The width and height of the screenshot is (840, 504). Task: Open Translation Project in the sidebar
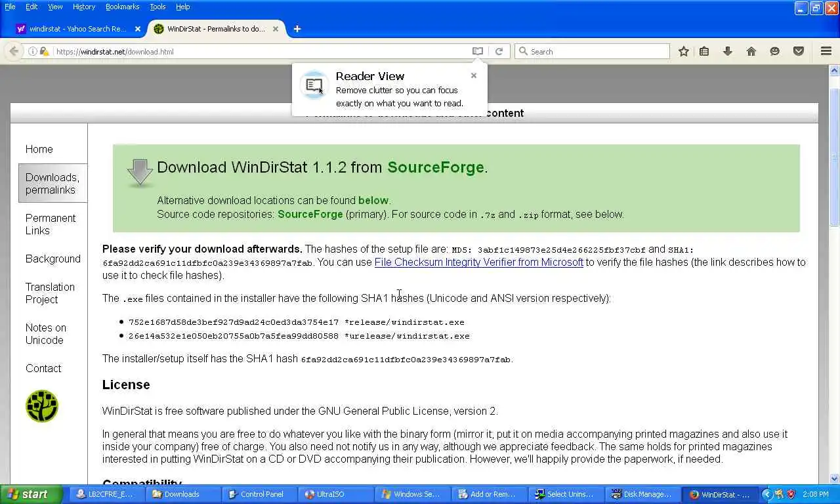[50, 293]
